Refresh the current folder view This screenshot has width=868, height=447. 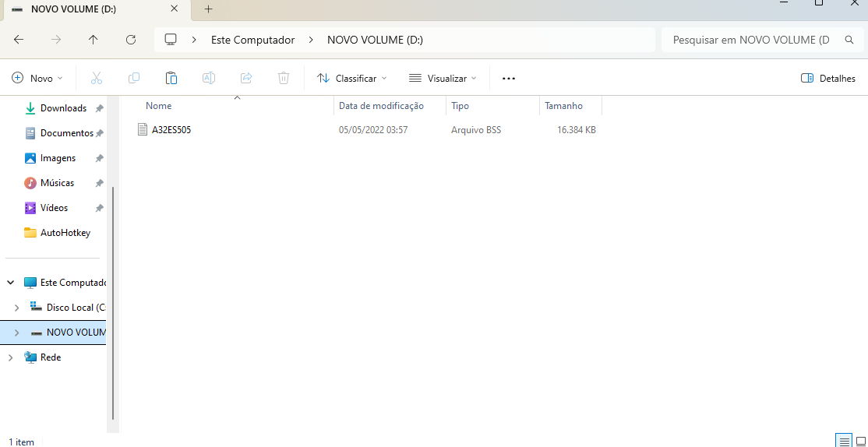(x=131, y=40)
